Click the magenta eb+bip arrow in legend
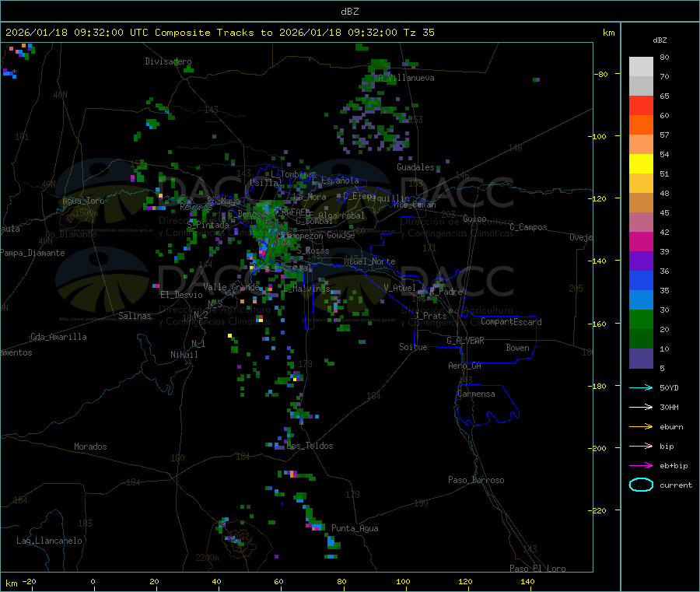Viewport: 700px width, 592px height. pos(641,466)
